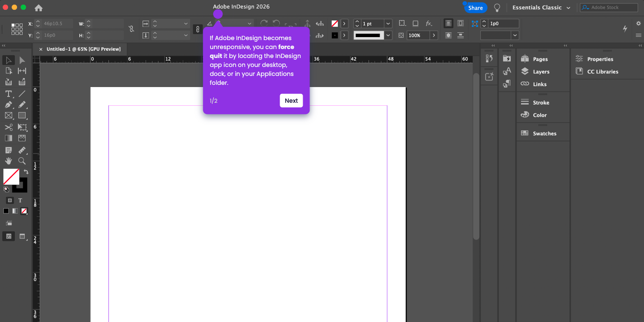Click the Adobe Stock search field
This screenshot has height=322, width=644.
[609, 8]
